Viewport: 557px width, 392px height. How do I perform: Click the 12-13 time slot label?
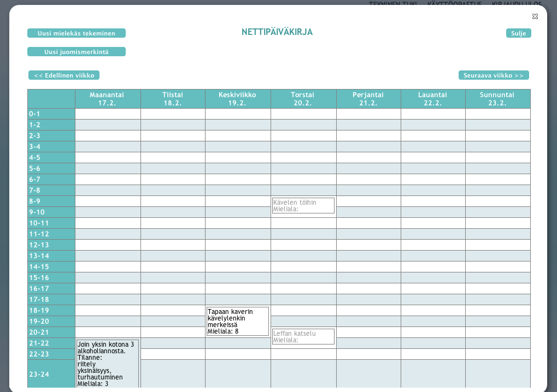click(51, 245)
